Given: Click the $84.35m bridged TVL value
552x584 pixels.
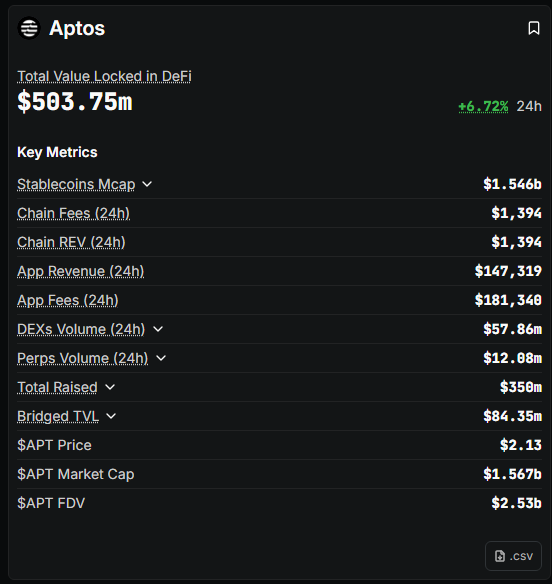Looking at the screenshot, I should [512, 416].
